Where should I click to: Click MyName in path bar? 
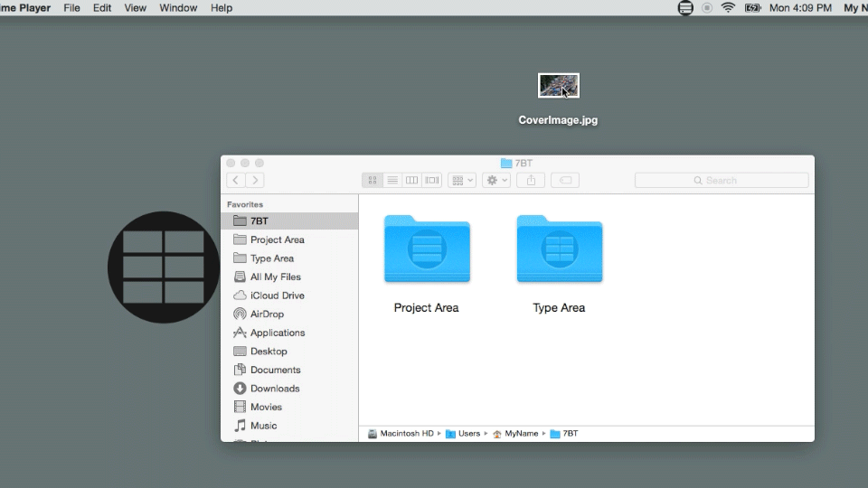pos(515,434)
